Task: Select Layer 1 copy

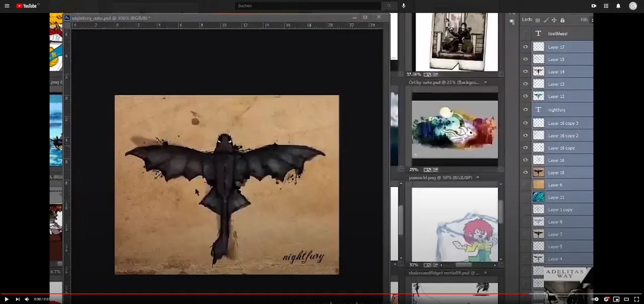Action: pyautogui.click(x=562, y=210)
